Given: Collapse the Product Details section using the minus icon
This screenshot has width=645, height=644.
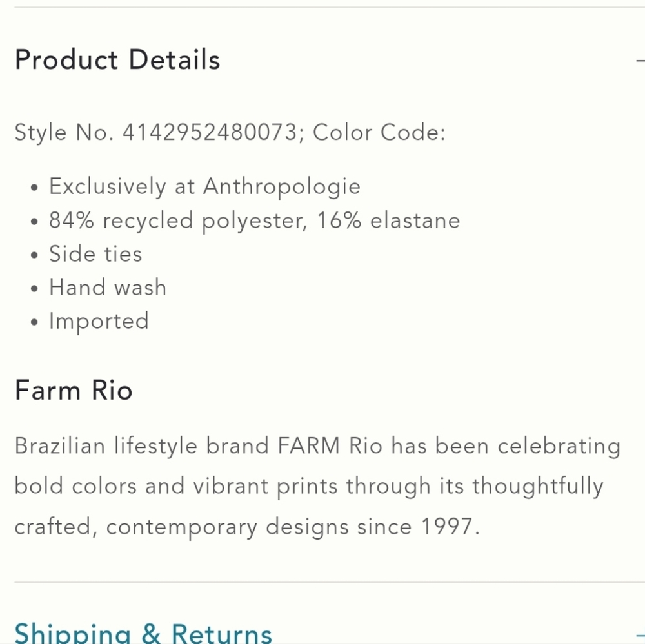Looking at the screenshot, I should 642,59.
